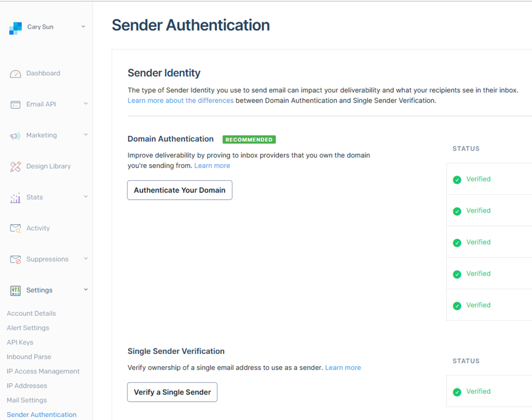Viewport: 532px width, 420px height.
Task: Click the Settings sliders icon
Action: [16, 290]
